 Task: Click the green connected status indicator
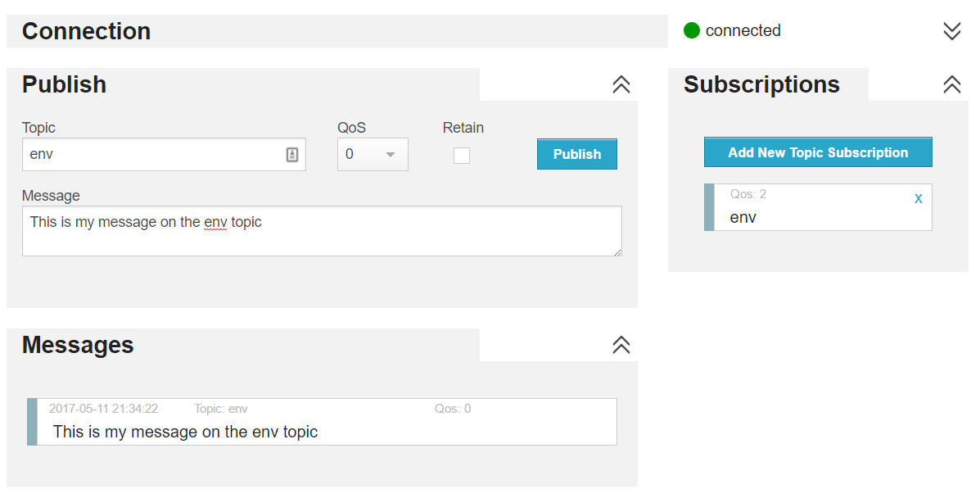coord(692,31)
